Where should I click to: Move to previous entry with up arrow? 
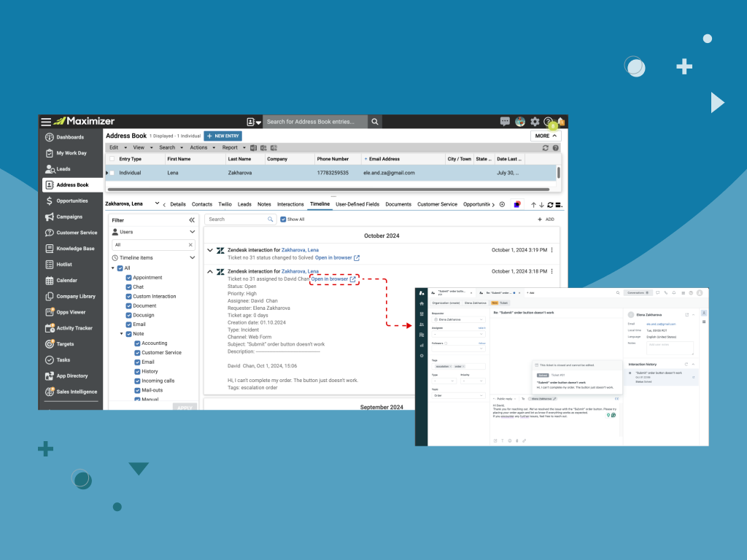pyautogui.click(x=533, y=205)
